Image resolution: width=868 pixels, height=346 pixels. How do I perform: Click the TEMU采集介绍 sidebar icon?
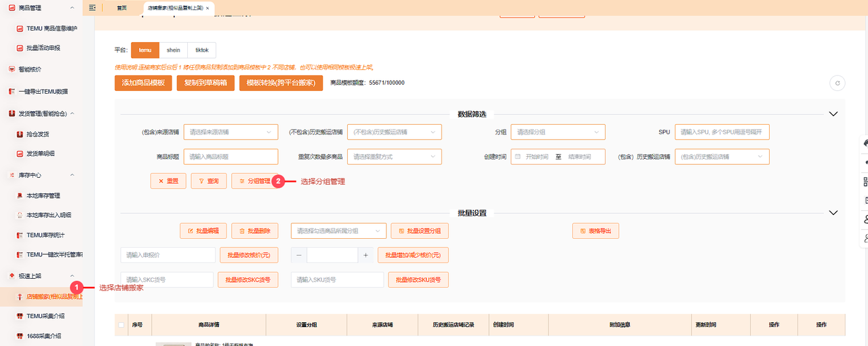(20, 316)
